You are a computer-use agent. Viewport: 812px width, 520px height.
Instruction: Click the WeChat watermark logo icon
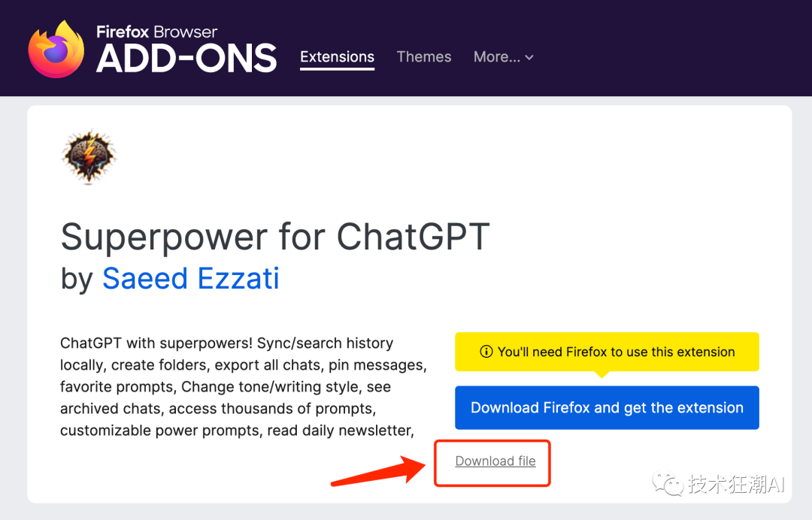[667, 484]
